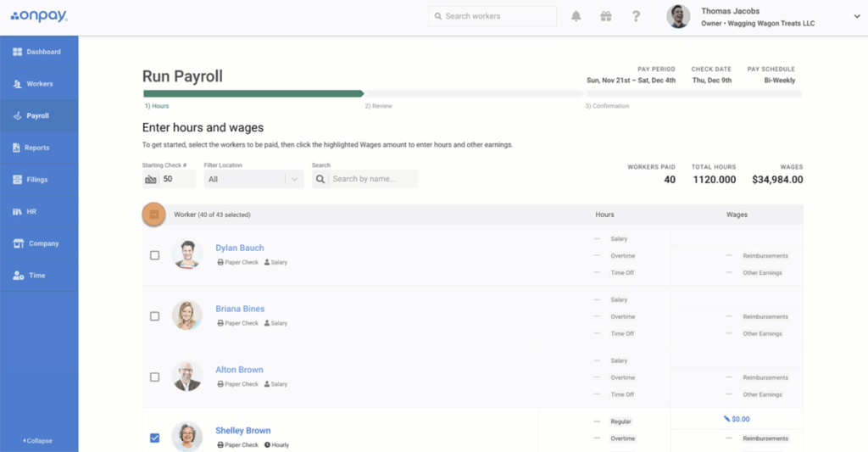Go to Reports in the sidebar
868x452 pixels.
[36, 148]
